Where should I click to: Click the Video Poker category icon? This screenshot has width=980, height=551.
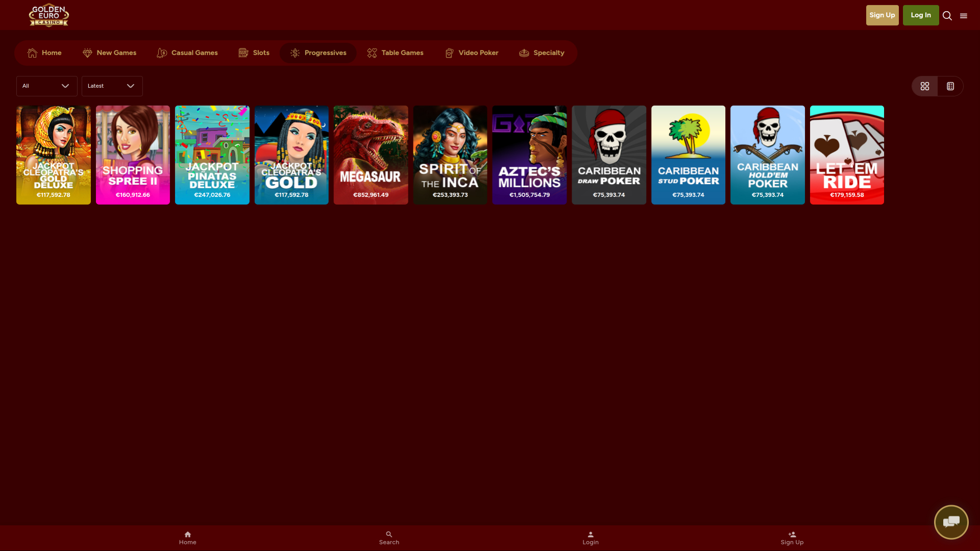(x=449, y=53)
